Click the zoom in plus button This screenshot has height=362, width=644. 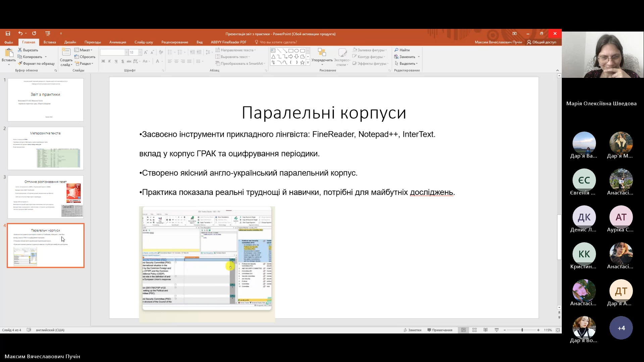click(538, 330)
